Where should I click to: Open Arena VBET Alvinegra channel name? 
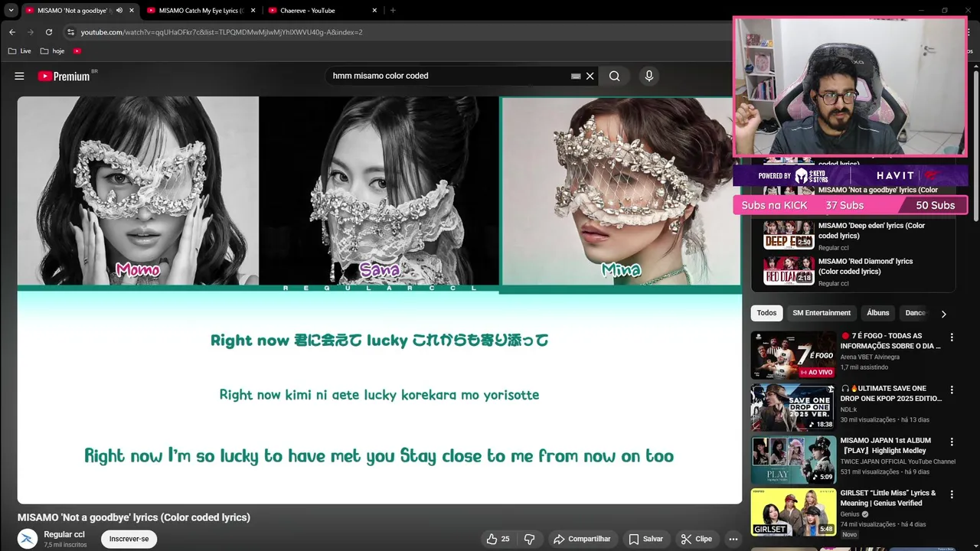point(870,357)
